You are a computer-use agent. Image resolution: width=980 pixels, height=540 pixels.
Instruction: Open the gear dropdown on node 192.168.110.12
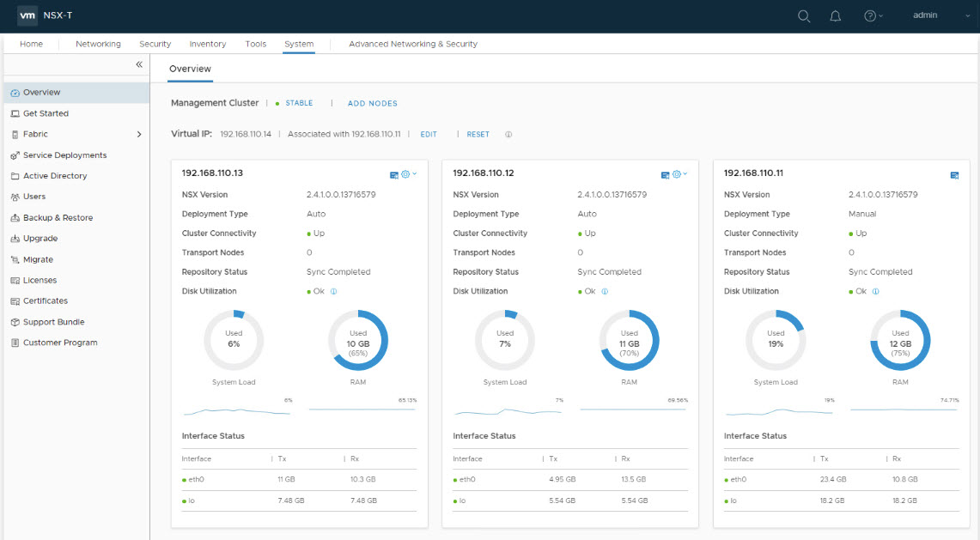(675, 174)
